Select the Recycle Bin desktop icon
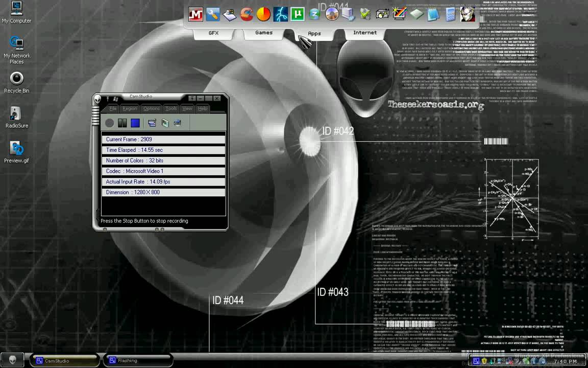This screenshot has height=368, width=588. pos(16,83)
